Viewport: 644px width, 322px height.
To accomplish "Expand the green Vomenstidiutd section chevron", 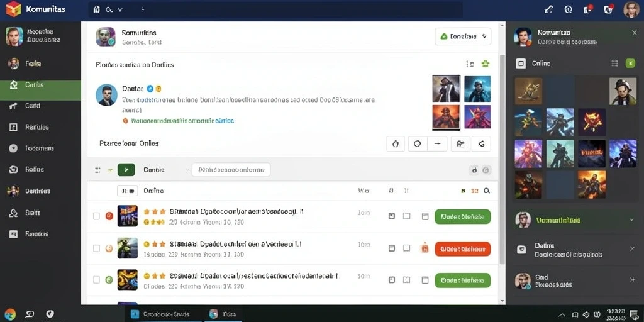I will (631, 220).
